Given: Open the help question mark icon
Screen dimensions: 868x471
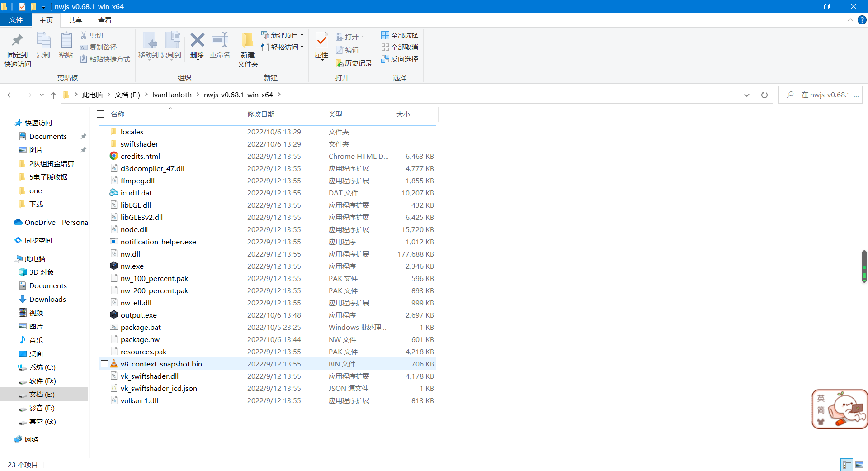Looking at the screenshot, I should point(862,20).
